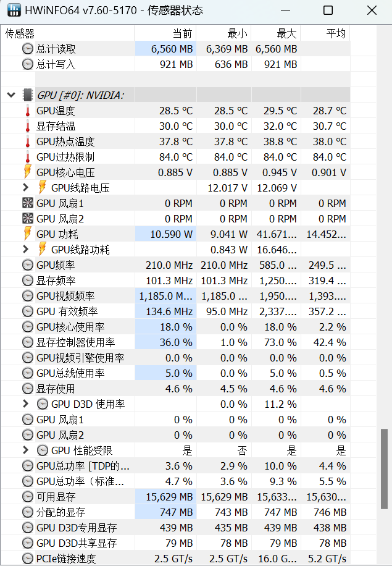Click the HWiNFO64 icon in the title bar
This screenshot has width=392, height=566.
(x=14, y=11)
